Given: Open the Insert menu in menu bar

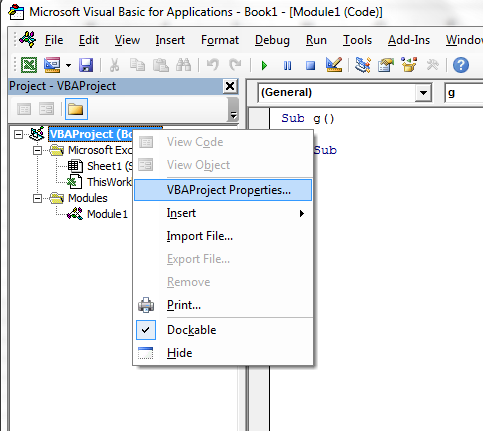Looking at the screenshot, I should [170, 40].
